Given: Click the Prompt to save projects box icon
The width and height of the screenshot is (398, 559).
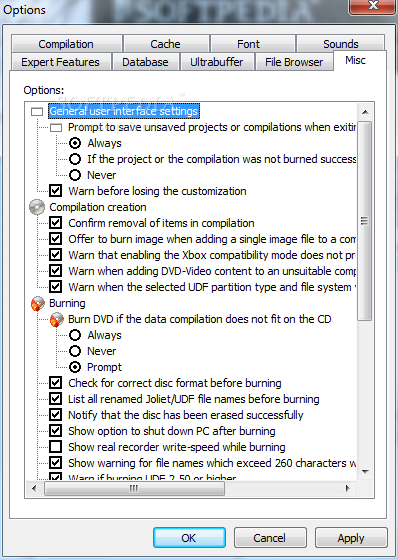Looking at the screenshot, I should point(56,128).
